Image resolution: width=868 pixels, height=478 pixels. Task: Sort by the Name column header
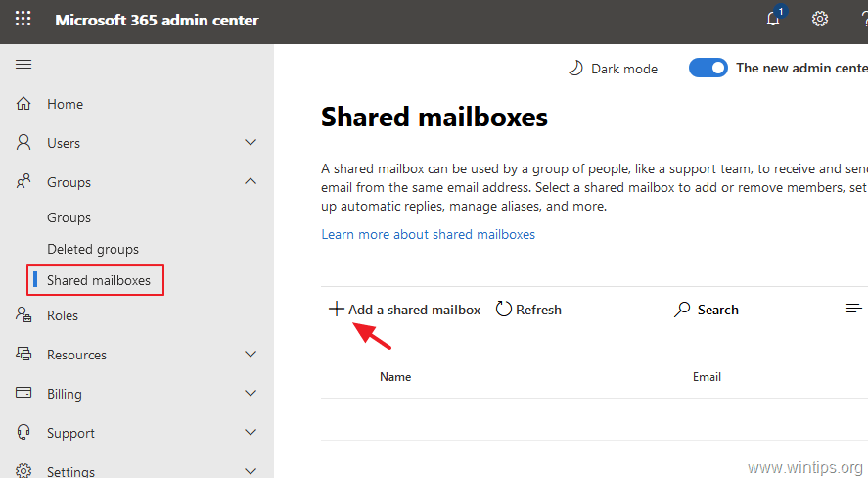point(395,377)
